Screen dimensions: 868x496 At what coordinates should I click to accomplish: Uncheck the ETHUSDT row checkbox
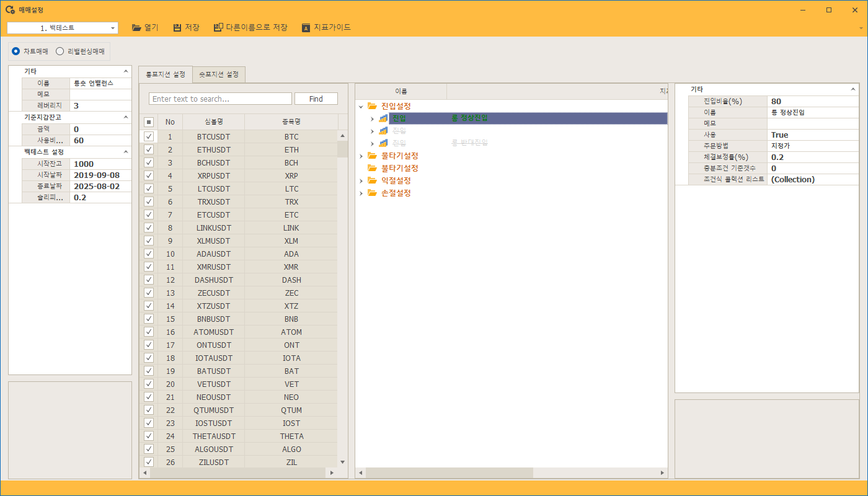click(x=149, y=149)
